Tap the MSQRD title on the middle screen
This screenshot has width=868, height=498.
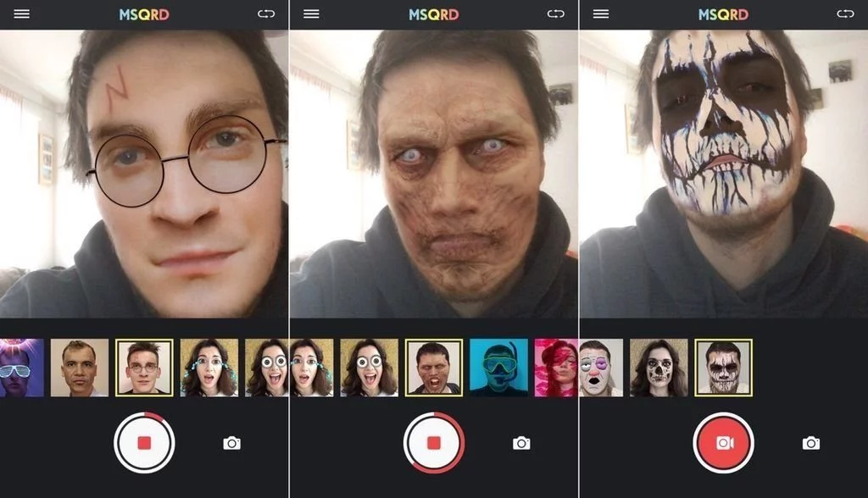pyautogui.click(x=432, y=14)
